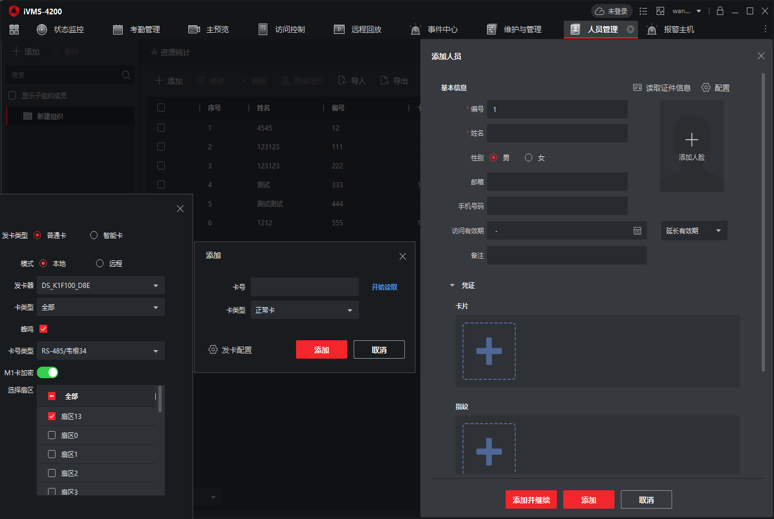Click the 添加人脸 plus icon
774x519 pixels.
point(691,140)
